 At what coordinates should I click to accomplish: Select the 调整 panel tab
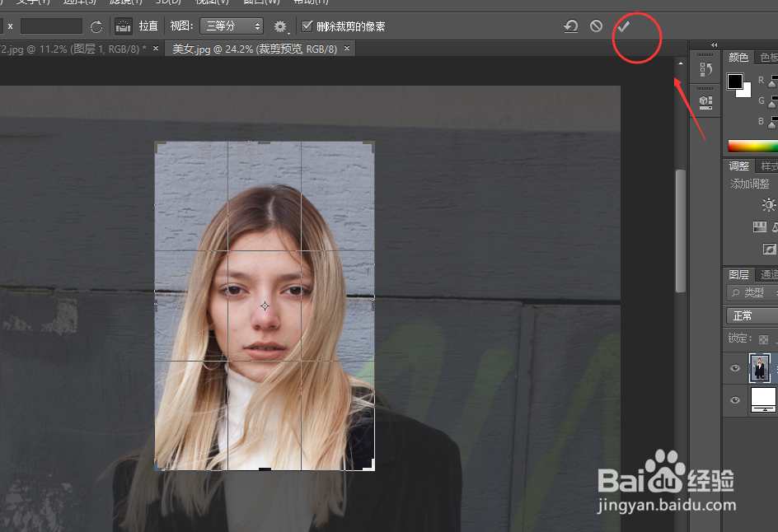click(738, 166)
